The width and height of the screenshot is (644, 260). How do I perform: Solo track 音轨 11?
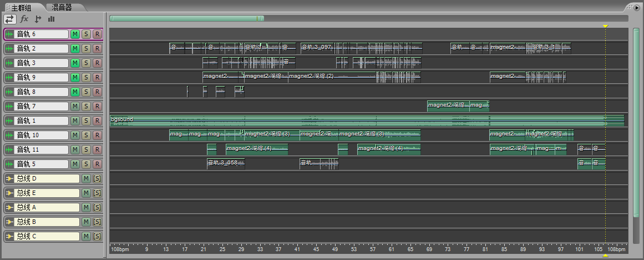86,150
